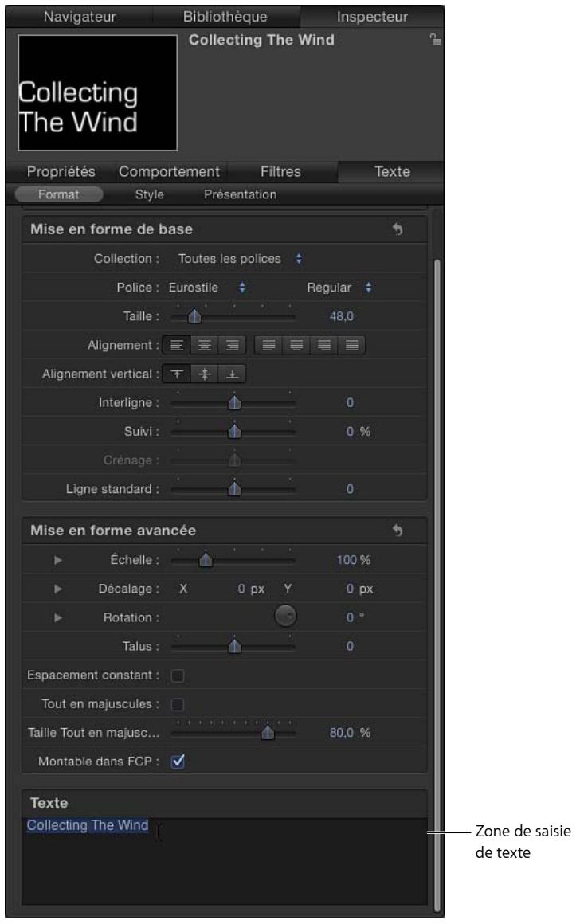Viewport: 576px width, 924px height.
Task: Click the Talus slider
Action: coord(233,647)
